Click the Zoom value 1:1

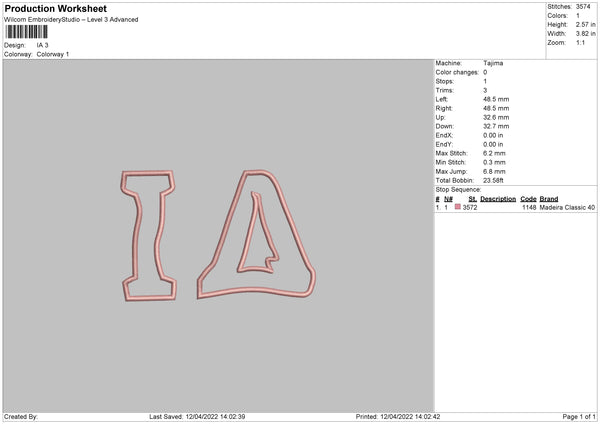click(x=580, y=42)
